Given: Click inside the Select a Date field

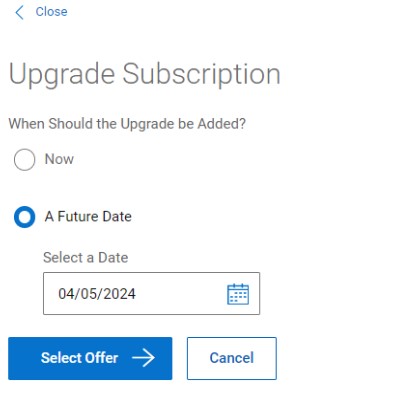Looking at the screenshot, I should [x=151, y=293].
